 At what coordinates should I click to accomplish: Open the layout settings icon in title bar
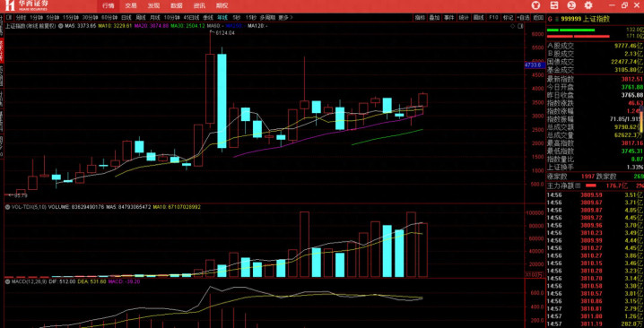[553, 5]
